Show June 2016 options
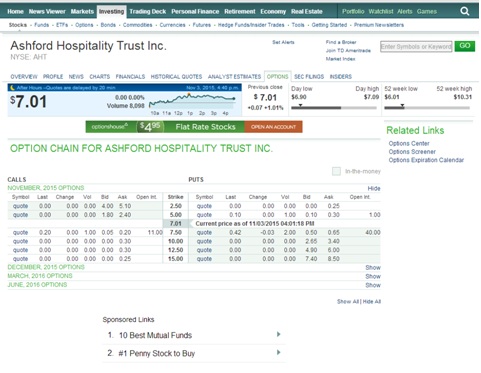 coord(373,285)
